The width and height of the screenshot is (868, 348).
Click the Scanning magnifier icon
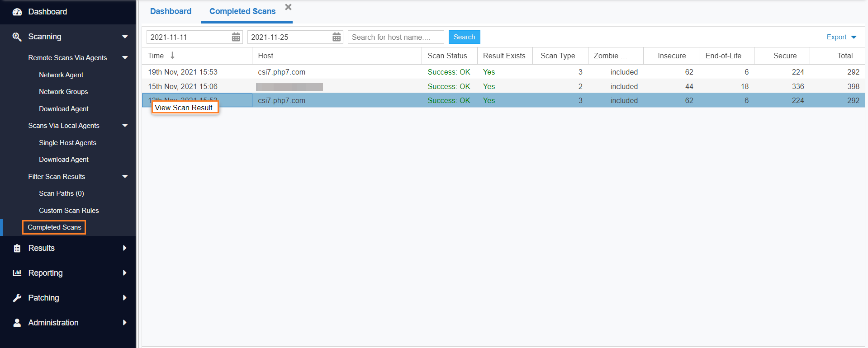pyautogui.click(x=17, y=37)
